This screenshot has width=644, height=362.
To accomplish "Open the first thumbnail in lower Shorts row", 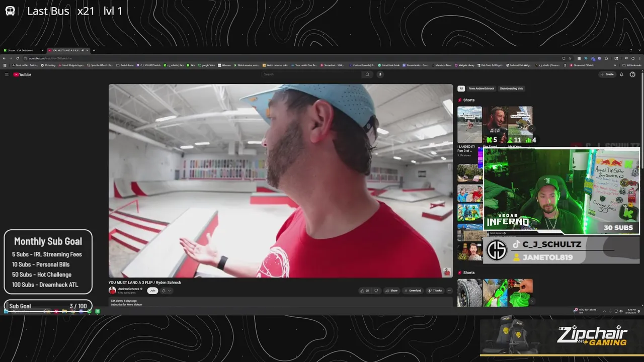I will [x=469, y=293].
